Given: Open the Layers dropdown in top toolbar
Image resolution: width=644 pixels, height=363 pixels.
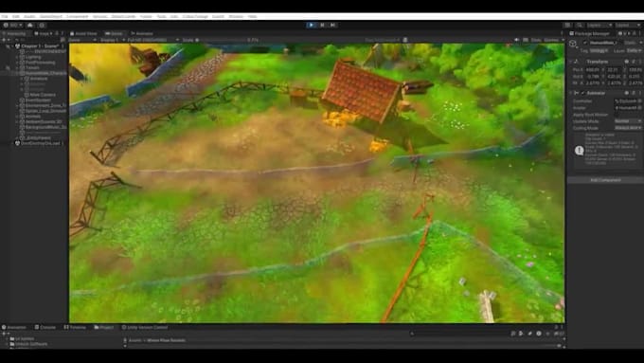Looking at the screenshot, I should click(x=599, y=25).
